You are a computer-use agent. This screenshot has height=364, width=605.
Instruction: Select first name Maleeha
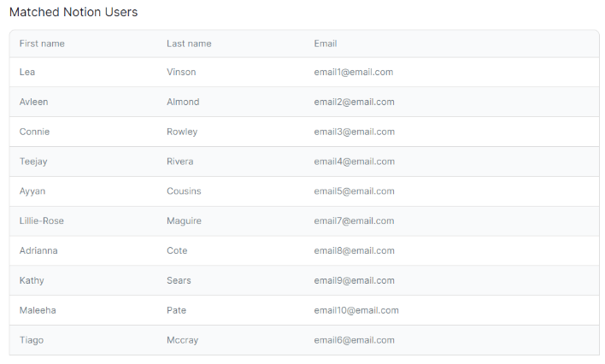pos(38,310)
